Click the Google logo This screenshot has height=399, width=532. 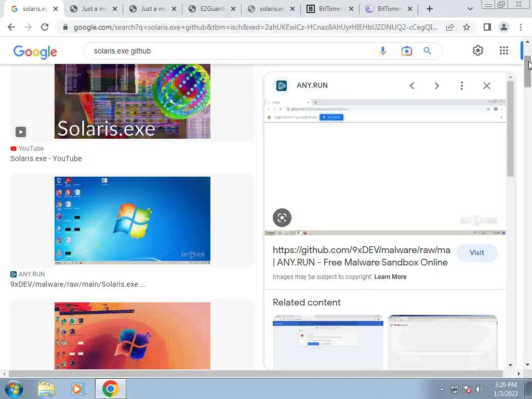click(x=35, y=51)
